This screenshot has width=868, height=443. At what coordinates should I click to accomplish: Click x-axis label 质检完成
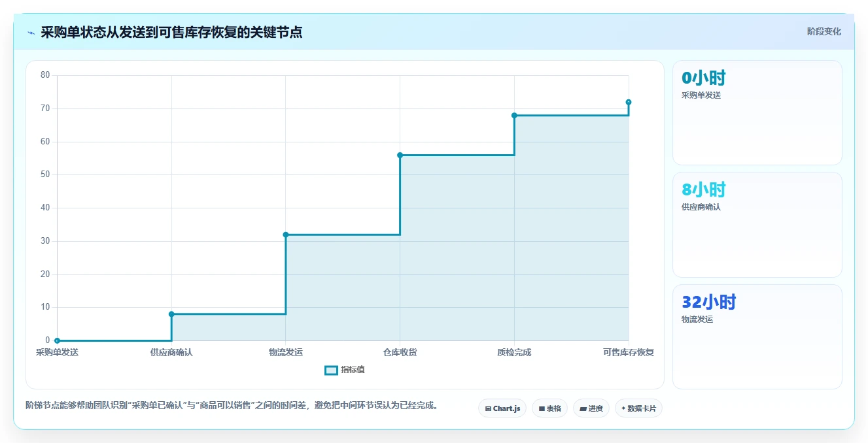pos(514,353)
